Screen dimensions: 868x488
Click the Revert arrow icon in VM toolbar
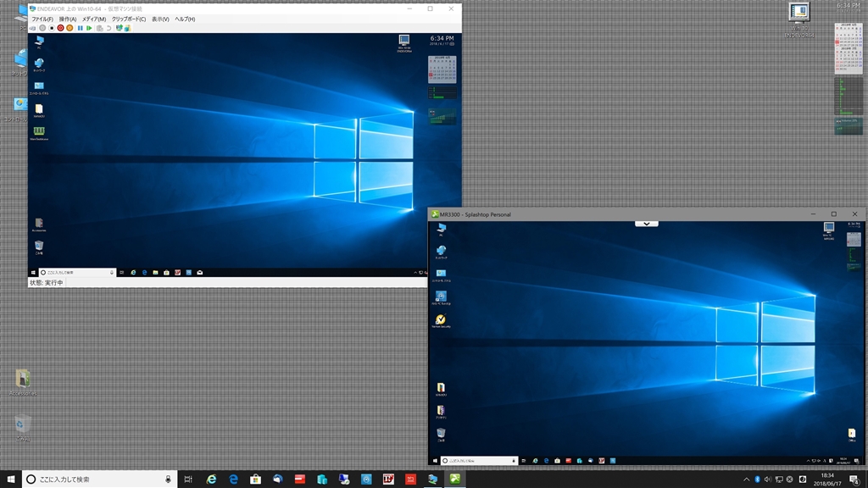pyautogui.click(x=109, y=28)
